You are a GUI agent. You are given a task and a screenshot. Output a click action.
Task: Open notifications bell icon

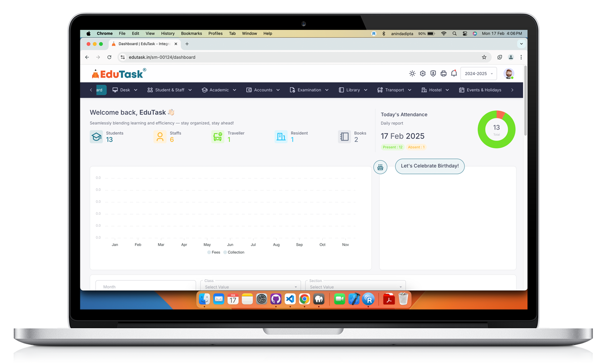[x=454, y=74]
